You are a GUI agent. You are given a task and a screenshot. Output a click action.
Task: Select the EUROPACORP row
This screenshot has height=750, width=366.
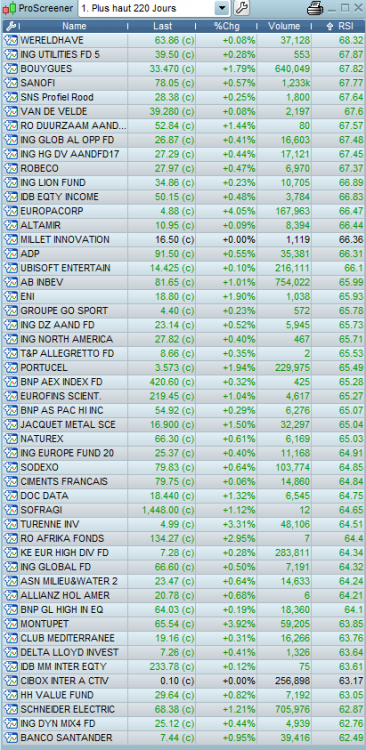pos(184,211)
